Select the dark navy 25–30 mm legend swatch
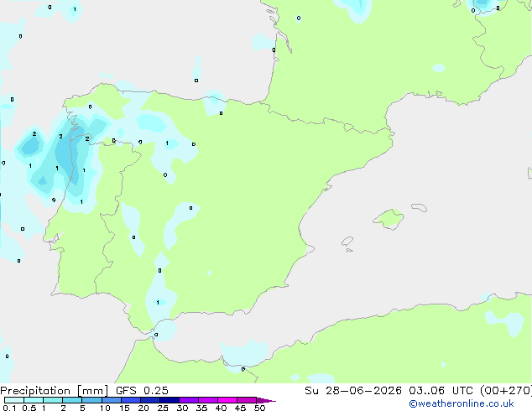Screen dimensions: 532x411 tap(170, 400)
